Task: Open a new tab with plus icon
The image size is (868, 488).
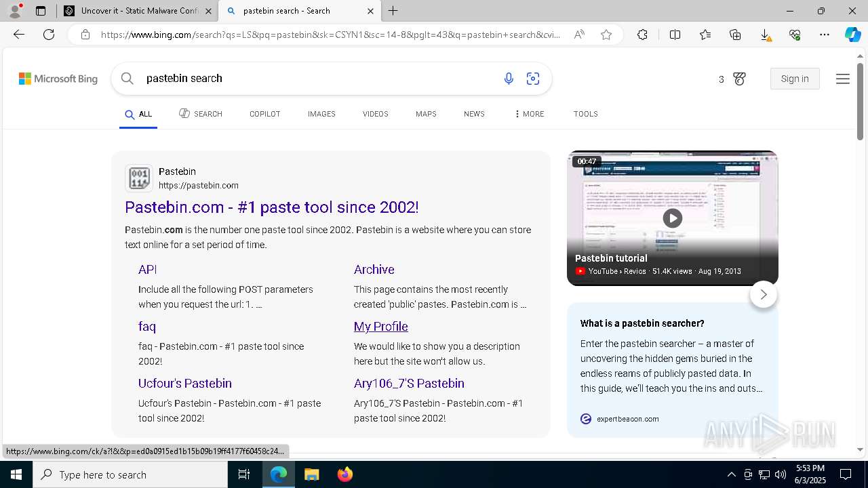Action: [x=393, y=11]
